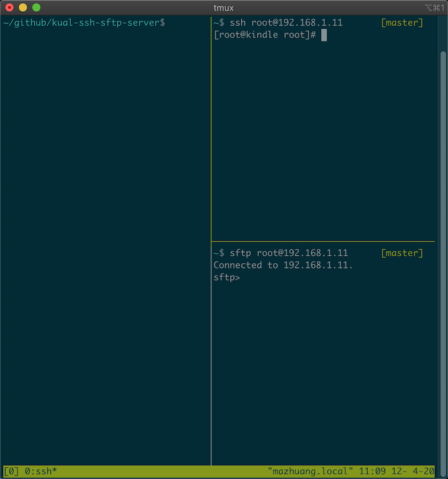Click the [root@kindle root]# prompt cursor
The width and height of the screenshot is (448, 479).
(324, 35)
